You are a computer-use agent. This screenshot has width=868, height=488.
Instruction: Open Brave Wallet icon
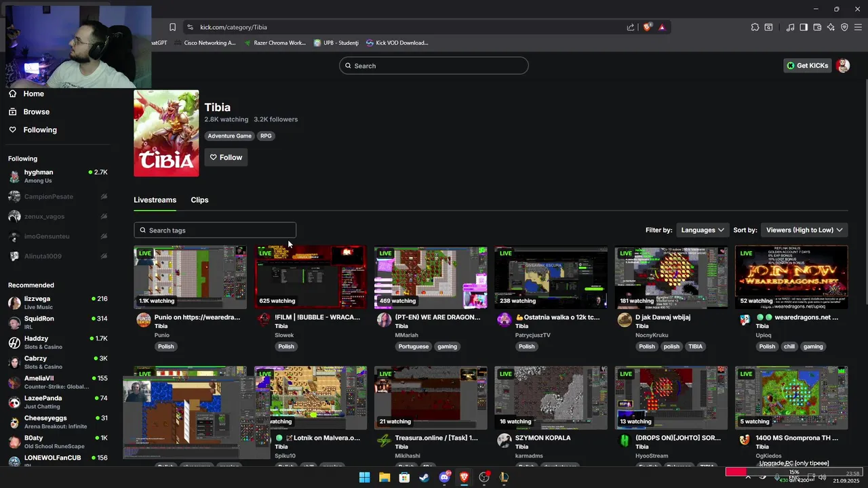pos(817,27)
